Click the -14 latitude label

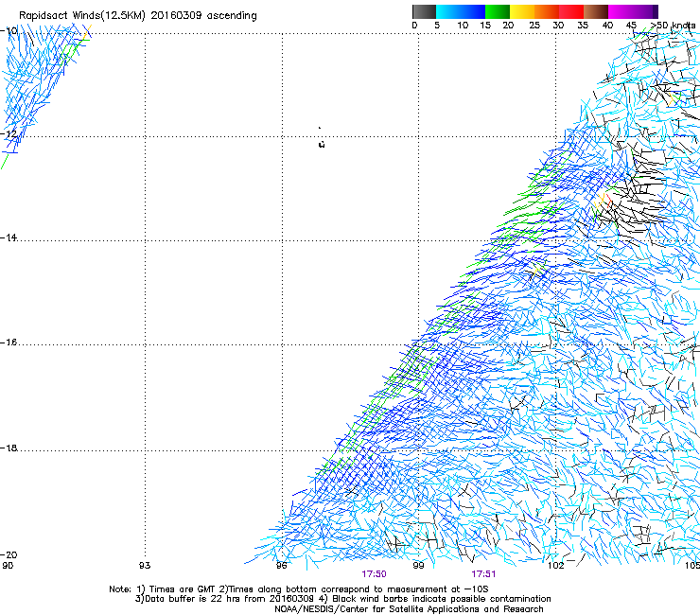(x=9, y=237)
